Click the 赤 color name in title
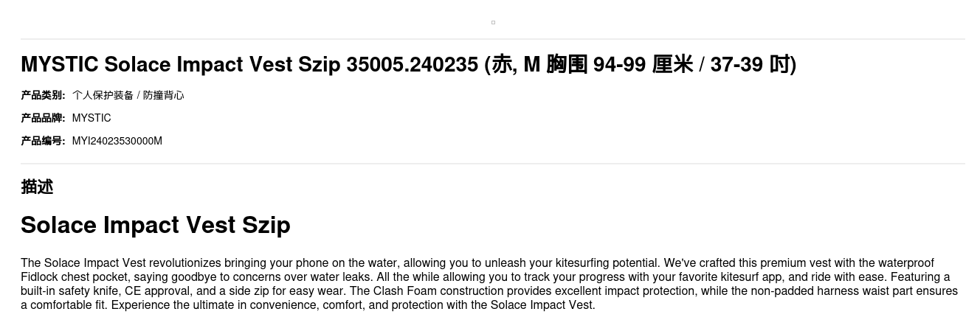 (x=502, y=65)
